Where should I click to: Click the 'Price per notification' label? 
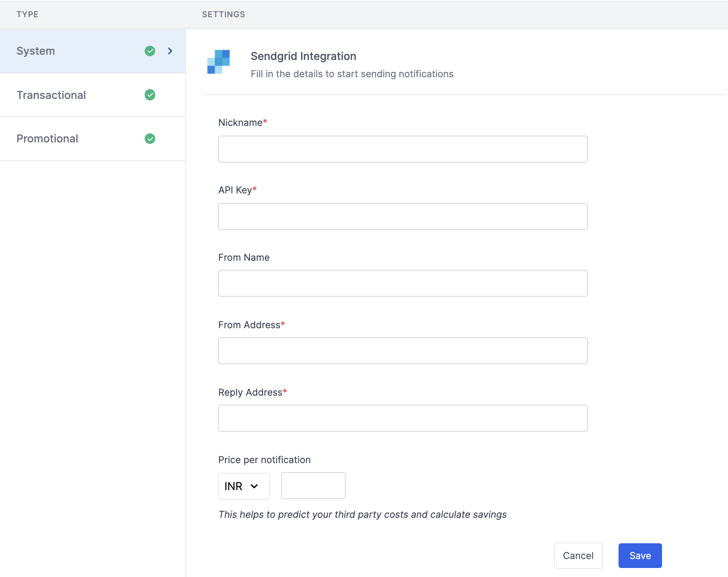tap(264, 460)
